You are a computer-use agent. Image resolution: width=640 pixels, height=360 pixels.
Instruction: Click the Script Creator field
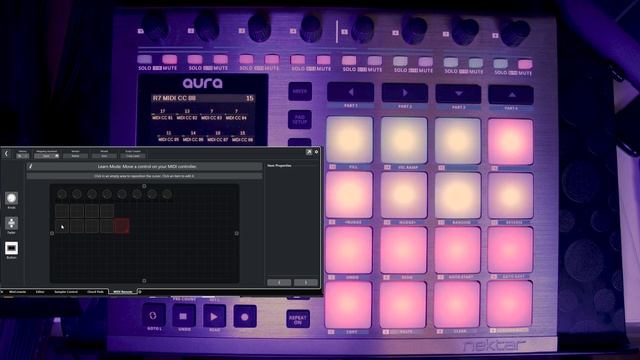point(133,156)
